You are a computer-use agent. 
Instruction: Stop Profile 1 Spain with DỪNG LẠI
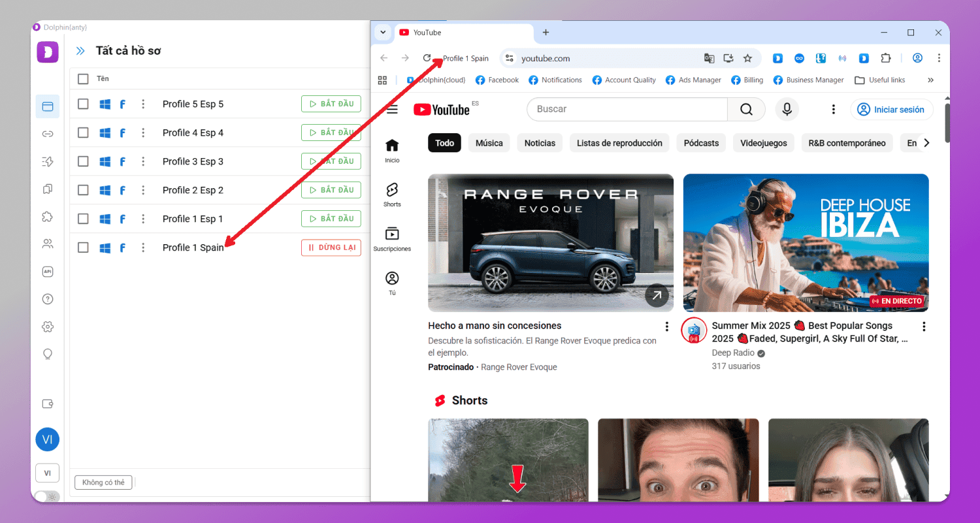tap(331, 247)
